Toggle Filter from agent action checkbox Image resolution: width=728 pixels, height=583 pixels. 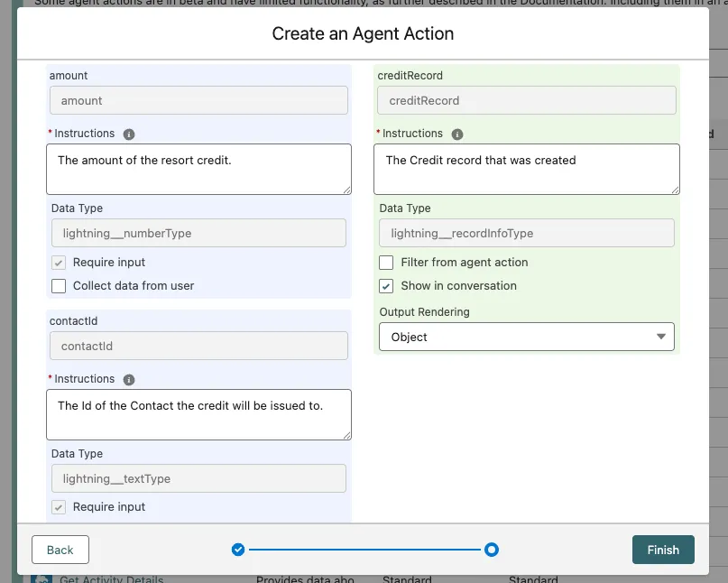click(386, 263)
